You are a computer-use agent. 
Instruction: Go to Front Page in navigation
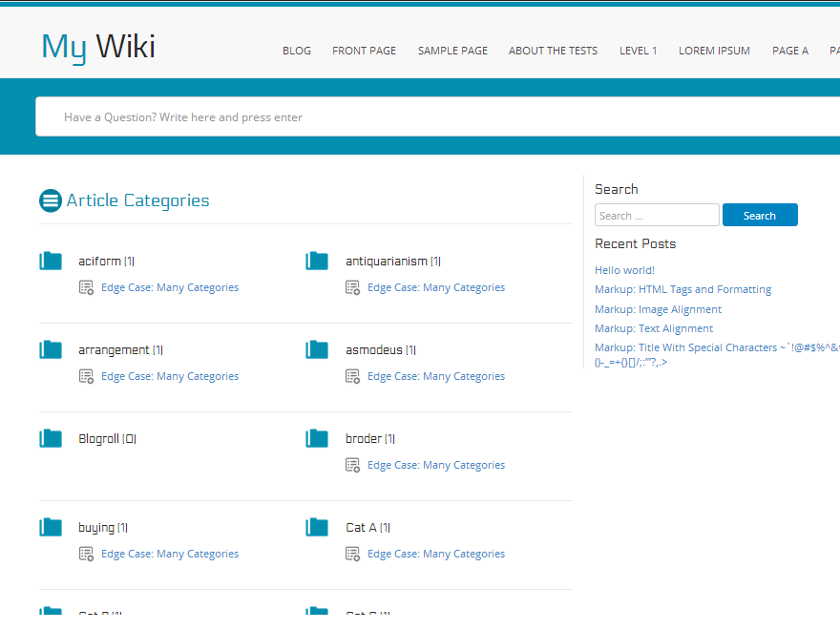click(365, 51)
